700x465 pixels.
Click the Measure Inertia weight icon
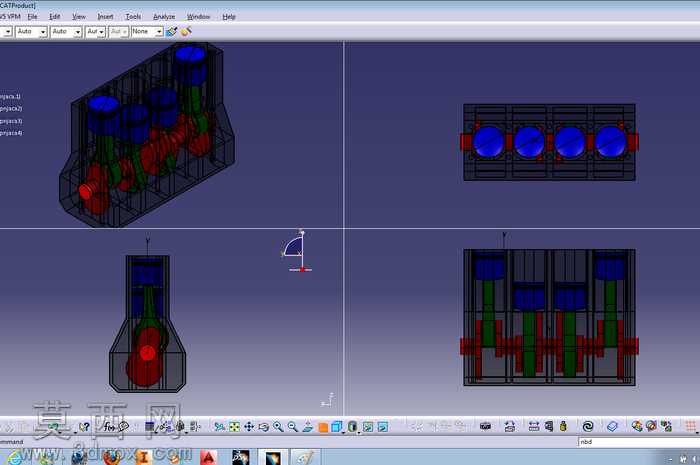563,427
